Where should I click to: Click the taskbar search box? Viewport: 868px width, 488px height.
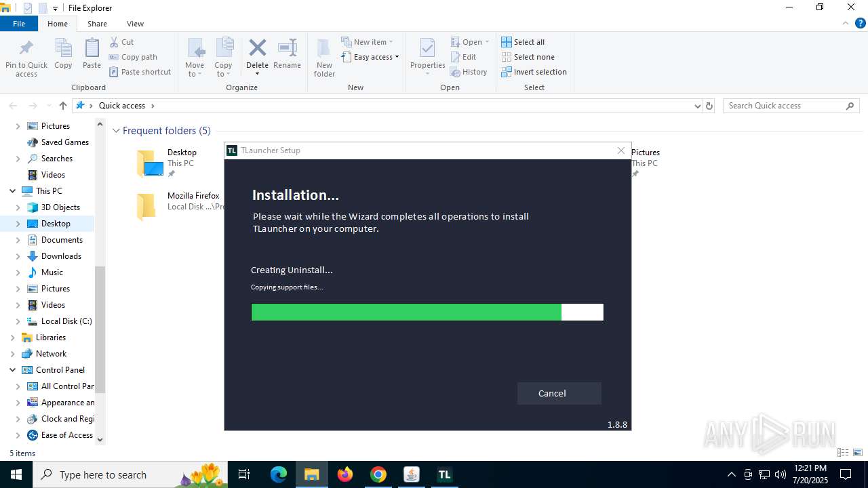(x=131, y=474)
